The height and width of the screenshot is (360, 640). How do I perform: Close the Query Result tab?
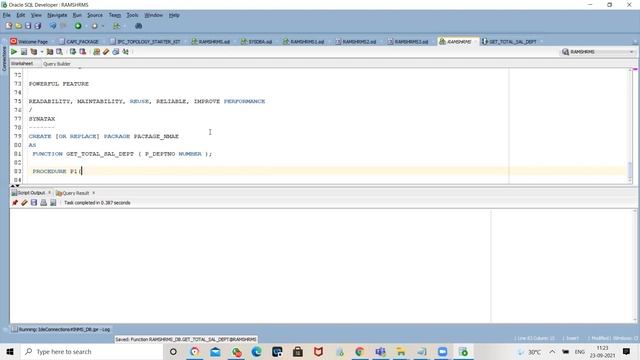point(93,193)
